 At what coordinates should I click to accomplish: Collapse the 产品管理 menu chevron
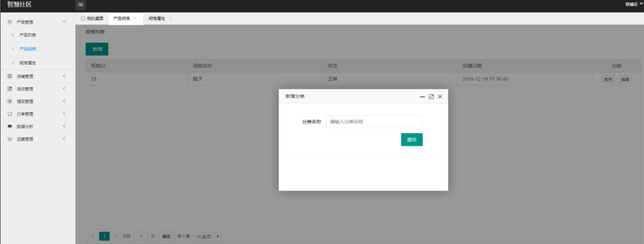[x=64, y=22]
